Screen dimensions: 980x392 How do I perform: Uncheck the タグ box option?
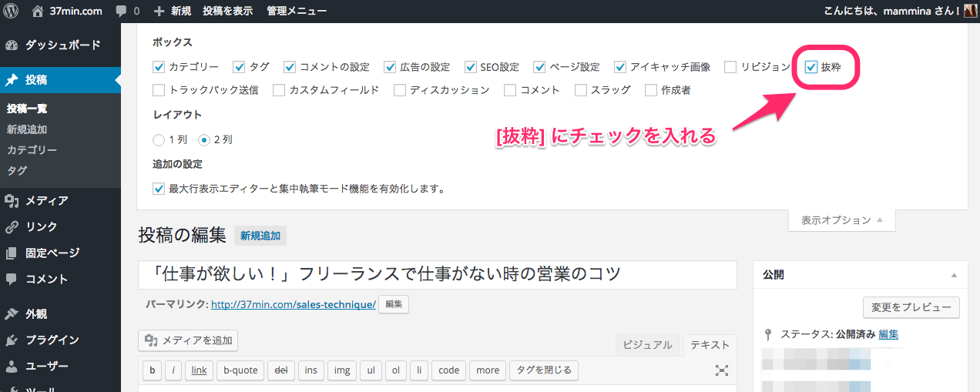(239, 67)
